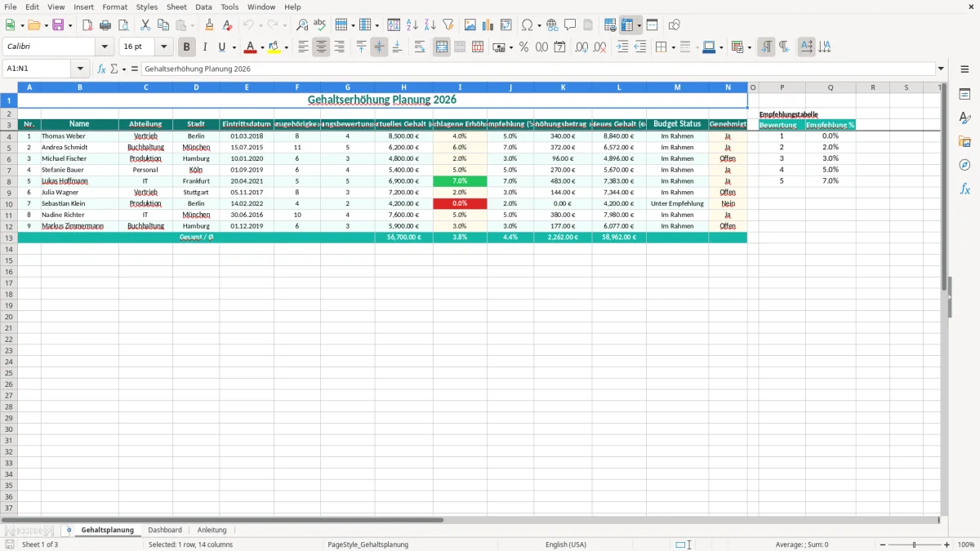Switch to the Dashboard sheet tab
This screenshot has height=551, width=980.
165,530
